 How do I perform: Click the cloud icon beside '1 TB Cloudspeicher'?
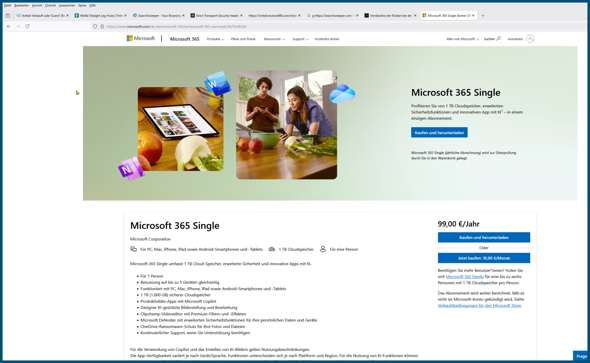pos(271,249)
